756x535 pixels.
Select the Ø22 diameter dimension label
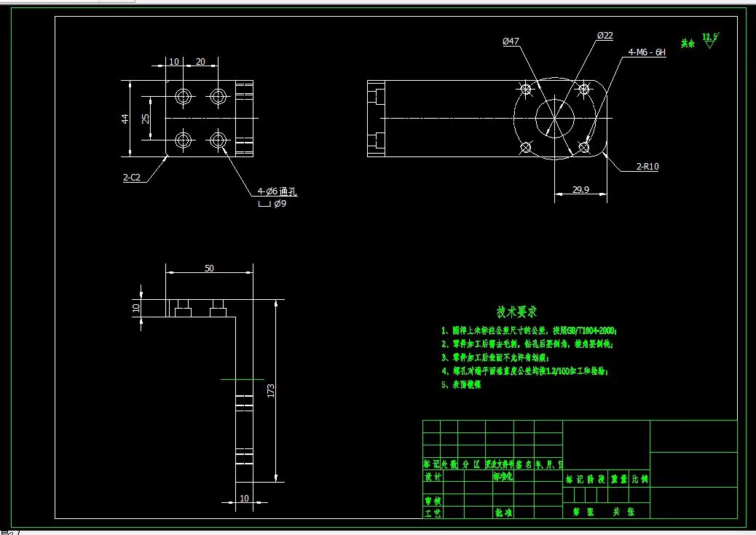coord(605,36)
